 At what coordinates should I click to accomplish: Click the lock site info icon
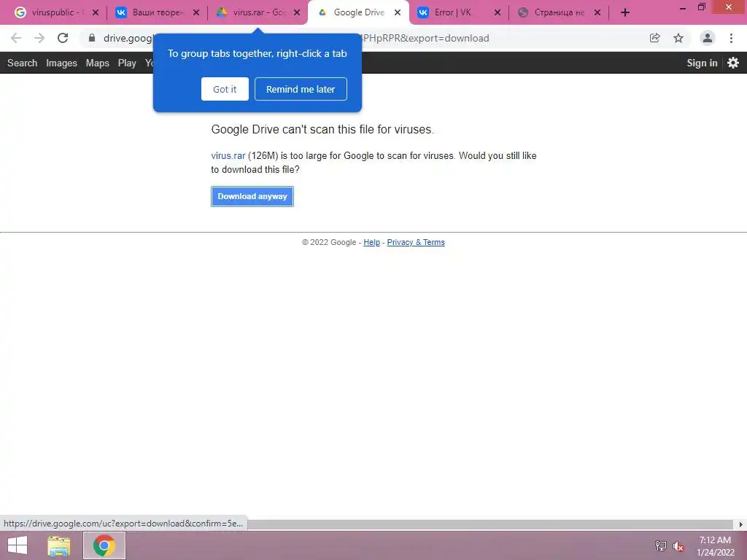[92, 38]
